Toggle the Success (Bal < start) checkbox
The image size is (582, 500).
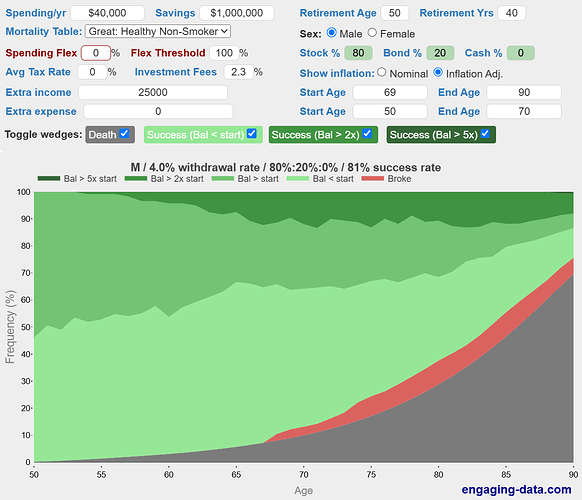(252, 134)
